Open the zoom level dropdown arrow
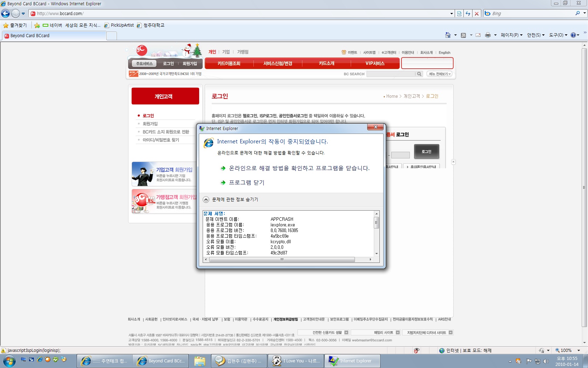The height and width of the screenshot is (368, 588). click(579, 350)
